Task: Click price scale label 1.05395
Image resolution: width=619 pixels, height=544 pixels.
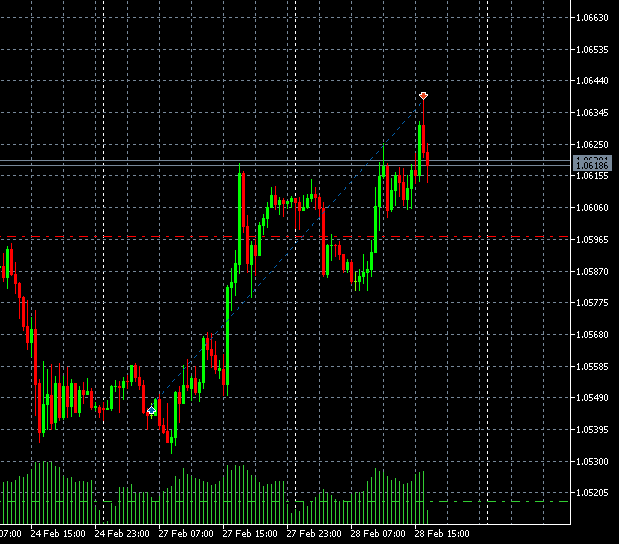Action: (593, 430)
